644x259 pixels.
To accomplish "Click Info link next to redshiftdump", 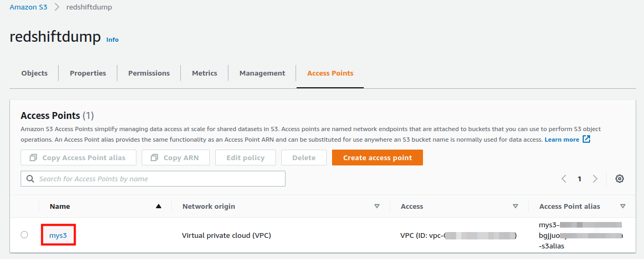I will (113, 40).
